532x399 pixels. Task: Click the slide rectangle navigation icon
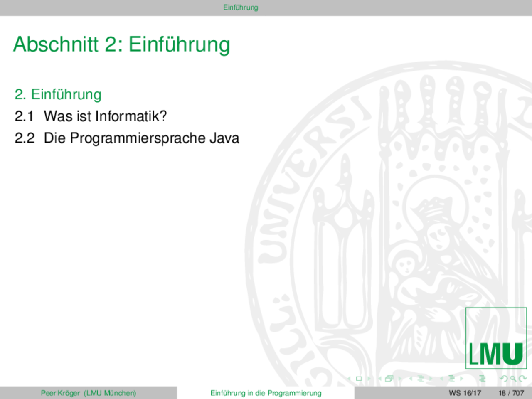(359, 379)
